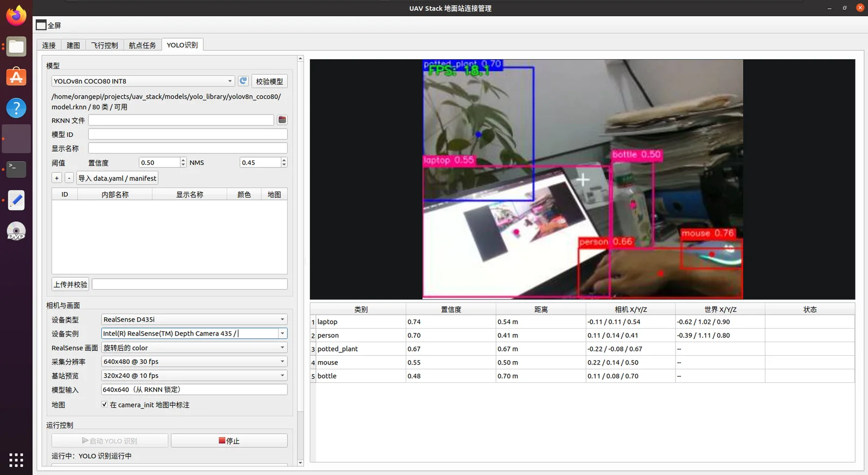Click the -0.62 / 1.02 / 0.90 cell
This screenshot has width=868, height=475.
720,322
